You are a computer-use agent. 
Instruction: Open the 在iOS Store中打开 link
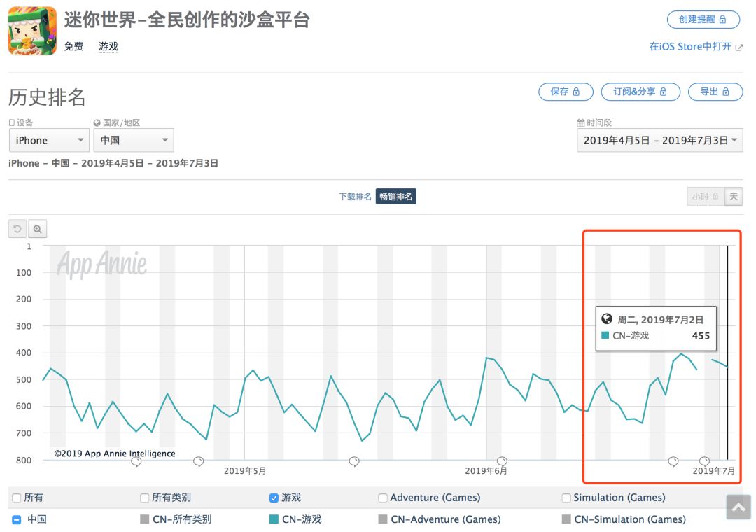point(696,47)
